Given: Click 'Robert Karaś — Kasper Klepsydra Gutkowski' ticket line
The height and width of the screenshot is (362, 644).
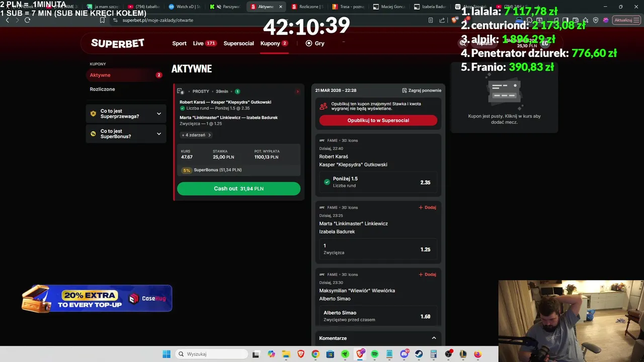Looking at the screenshot, I should coord(225,102).
